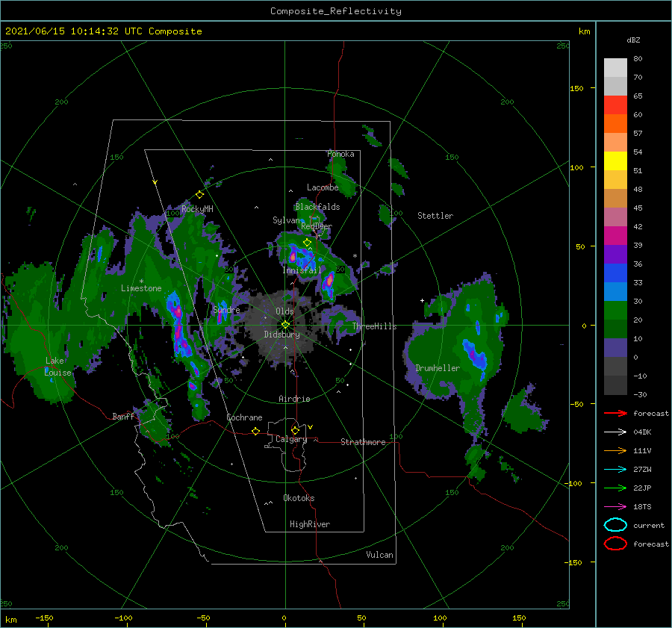
Task: Click the storm cell east of Drumheller label
Action: (x=475, y=354)
